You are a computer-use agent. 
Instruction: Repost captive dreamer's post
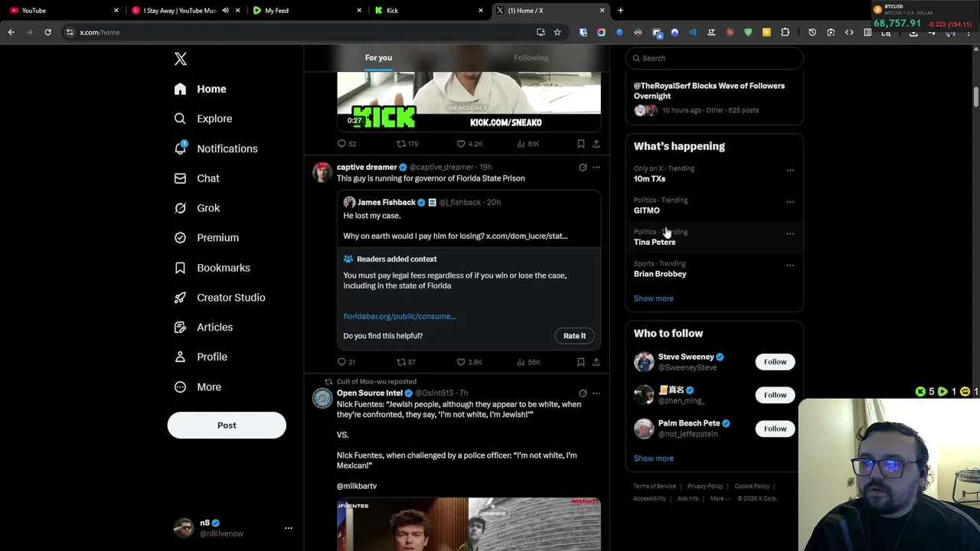coord(406,362)
